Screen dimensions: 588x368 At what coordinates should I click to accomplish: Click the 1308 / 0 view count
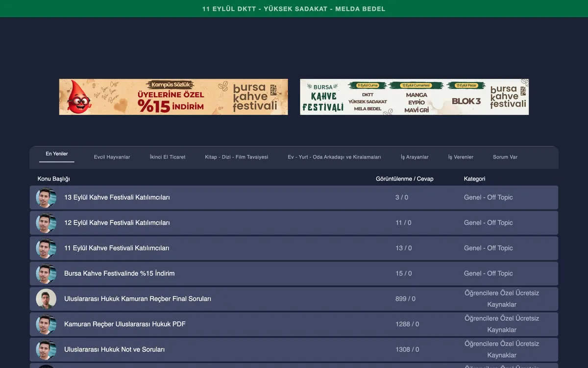(x=407, y=349)
